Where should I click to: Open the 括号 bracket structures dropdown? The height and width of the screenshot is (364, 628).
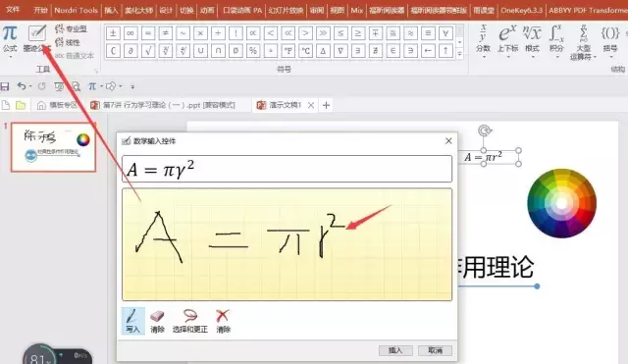click(610, 41)
